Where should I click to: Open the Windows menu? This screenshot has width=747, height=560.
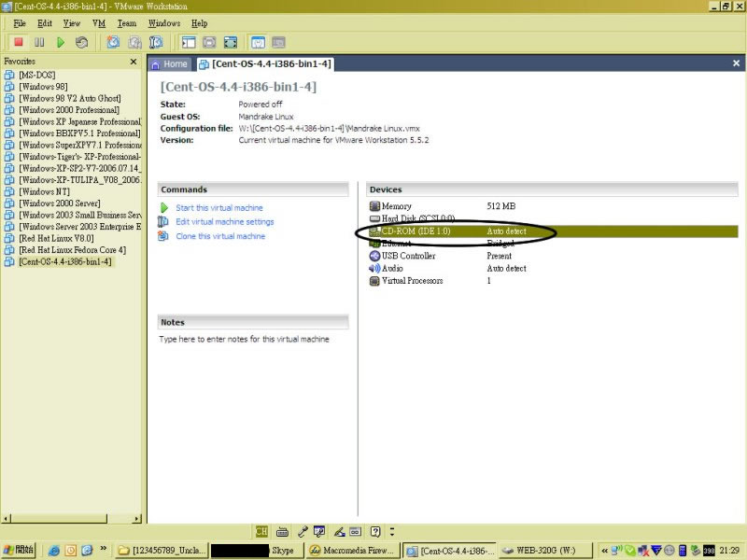click(x=164, y=23)
